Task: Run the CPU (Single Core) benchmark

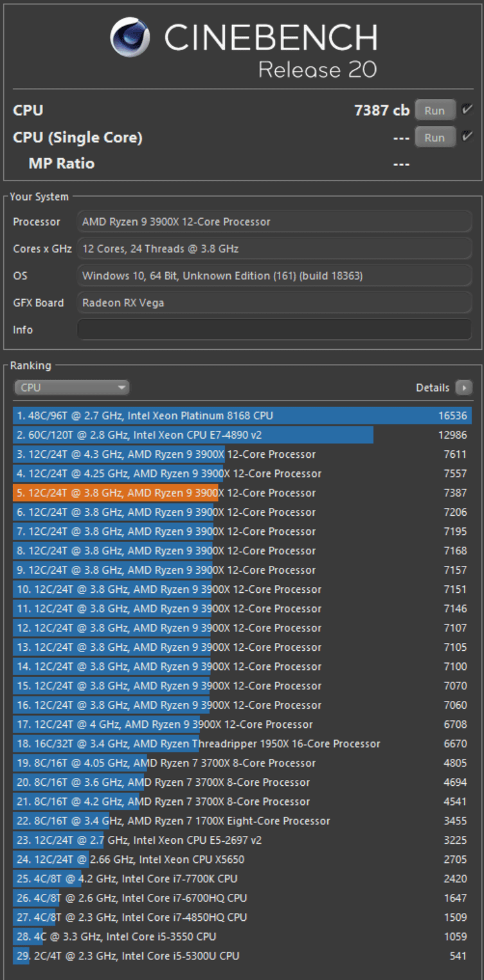Action: (435, 137)
